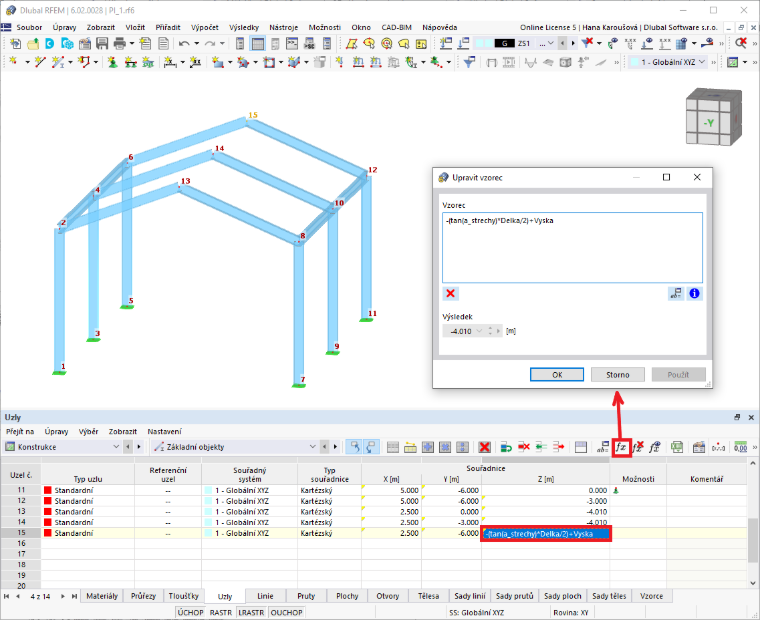Save the model with the floppy disk icon

102,44
